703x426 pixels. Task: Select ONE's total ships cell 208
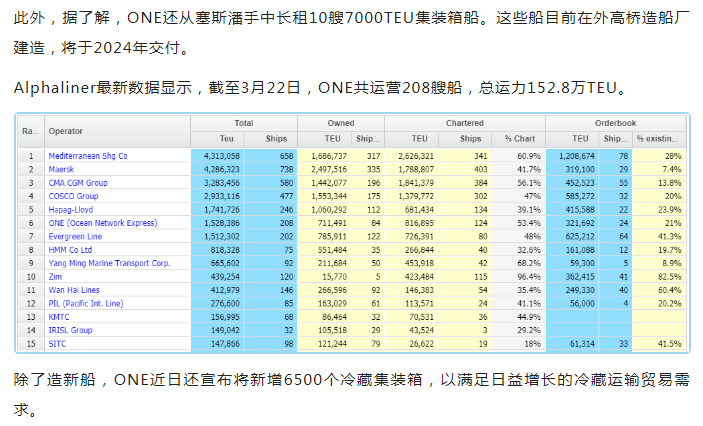pyautogui.click(x=271, y=223)
